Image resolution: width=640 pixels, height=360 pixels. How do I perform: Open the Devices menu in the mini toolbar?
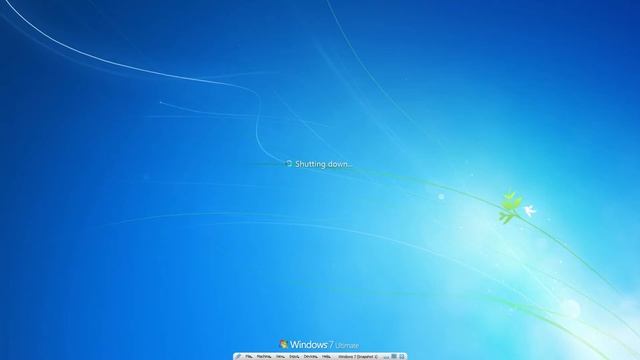coord(311,356)
